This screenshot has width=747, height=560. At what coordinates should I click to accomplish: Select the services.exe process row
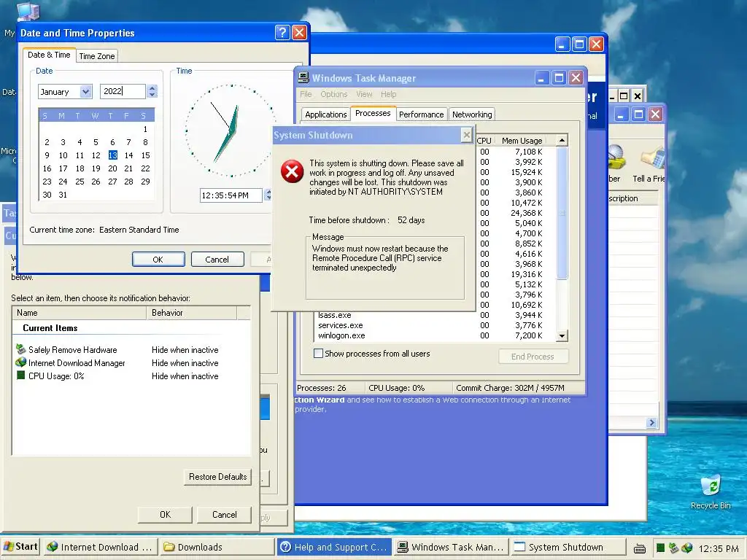(436, 325)
